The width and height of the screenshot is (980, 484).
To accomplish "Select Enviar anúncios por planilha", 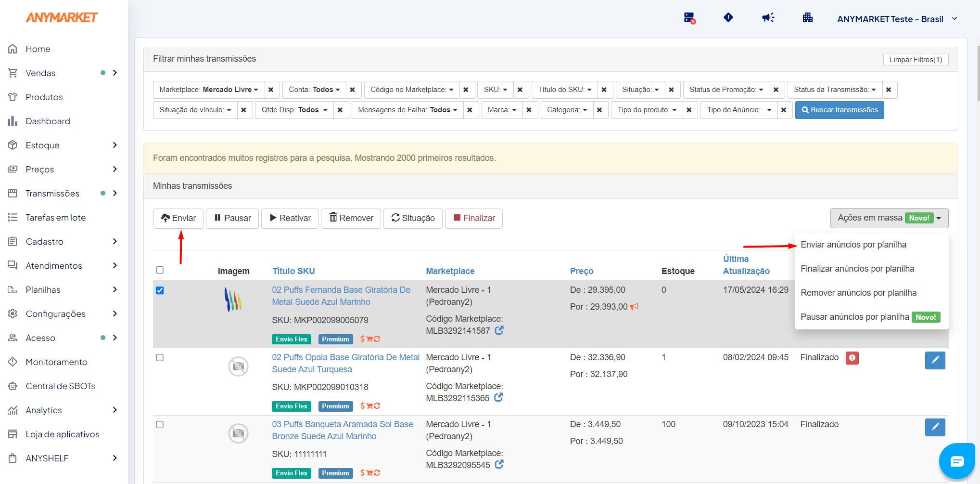I will point(853,245).
